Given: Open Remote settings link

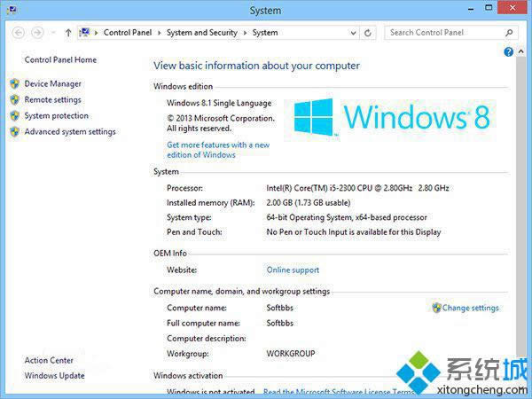Looking at the screenshot, I should (x=52, y=99).
